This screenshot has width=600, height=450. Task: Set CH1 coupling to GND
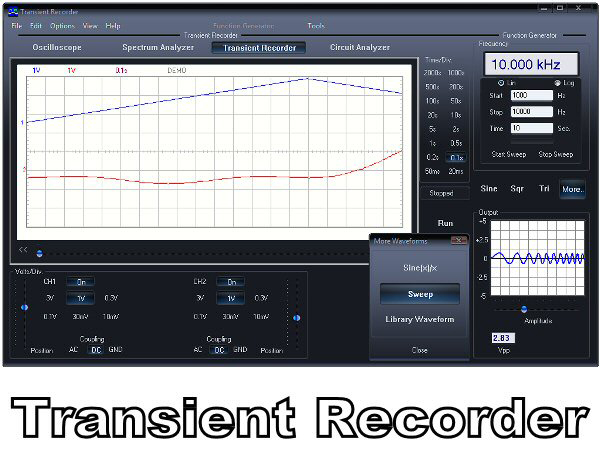(115, 350)
